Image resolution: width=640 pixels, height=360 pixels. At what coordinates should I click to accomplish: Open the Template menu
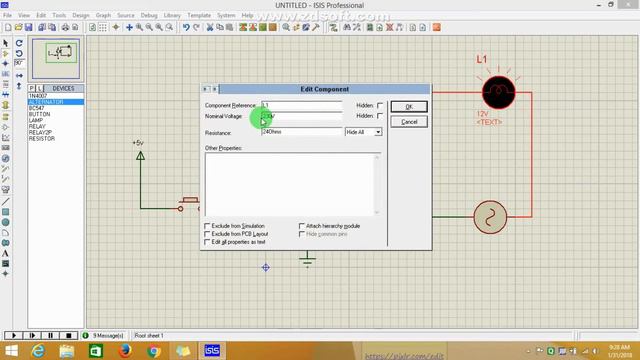(199, 15)
